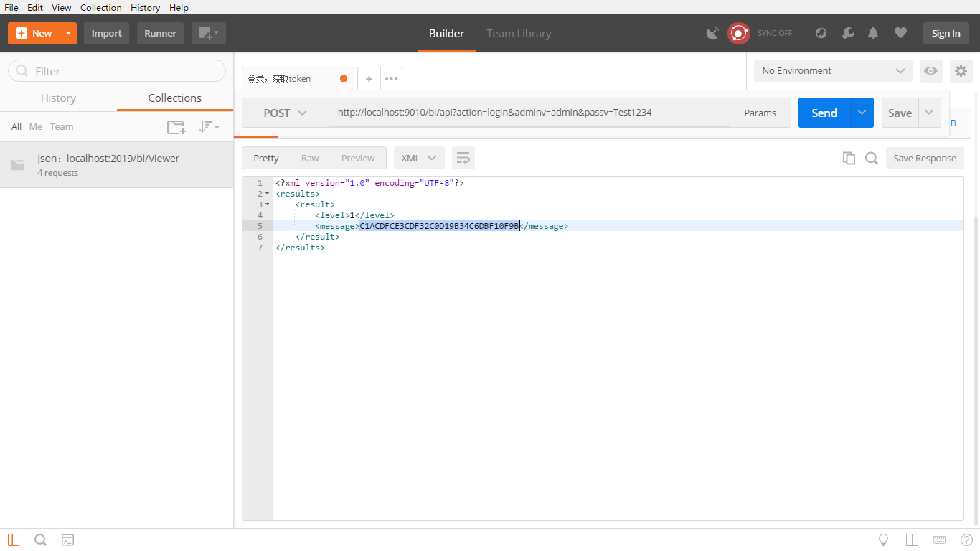Viewport: 980px width, 551px height.
Task: Click the Params button
Action: 760,113
